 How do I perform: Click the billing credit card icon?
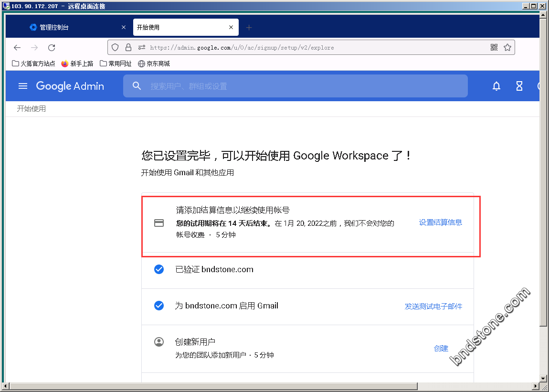pyautogui.click(x=159, y=223)
